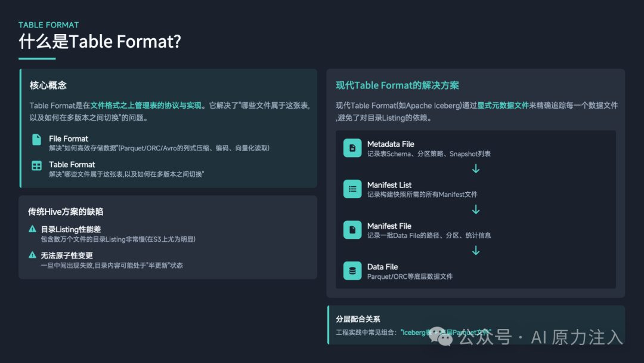Select the Data File database icon
Image resolution: width=644 pixels, height=363 pixels.
(x=352, y=270)
